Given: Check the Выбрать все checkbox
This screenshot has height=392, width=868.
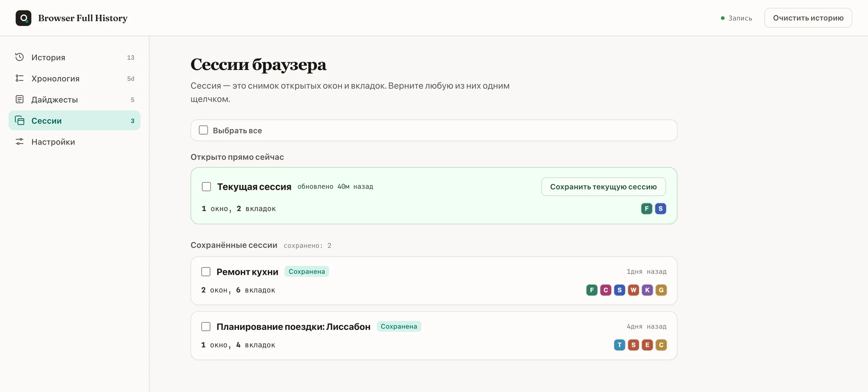Looking at the screenshot, I should coord(203,130).
